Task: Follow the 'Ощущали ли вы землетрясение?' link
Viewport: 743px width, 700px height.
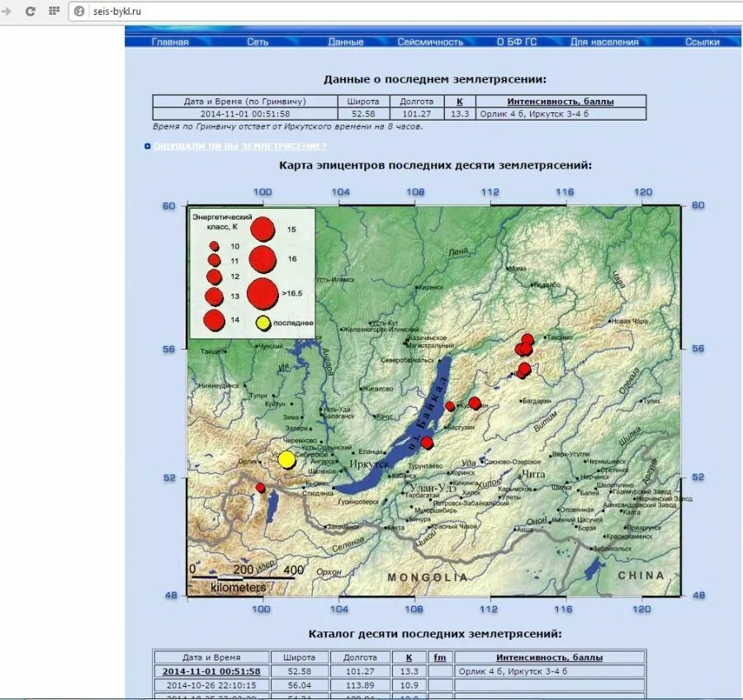Action: [240, 146]
